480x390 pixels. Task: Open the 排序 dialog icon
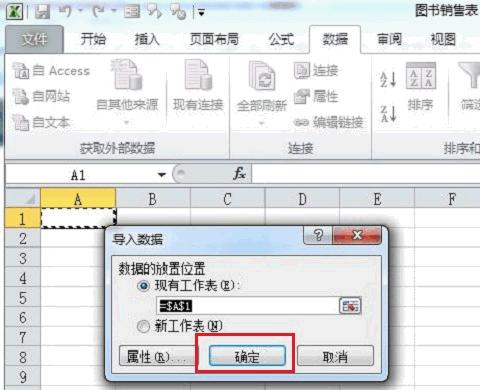click(421, 76)
